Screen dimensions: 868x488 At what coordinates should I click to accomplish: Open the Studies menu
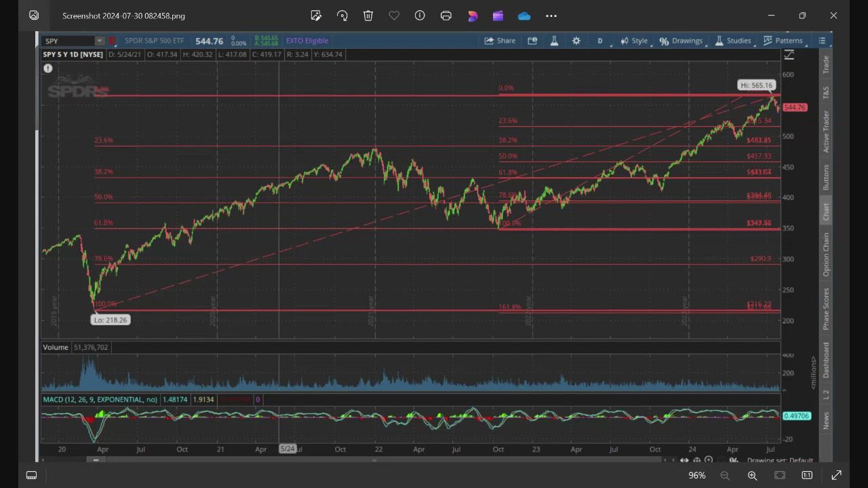pyautogui.click(x=732, y=41)
